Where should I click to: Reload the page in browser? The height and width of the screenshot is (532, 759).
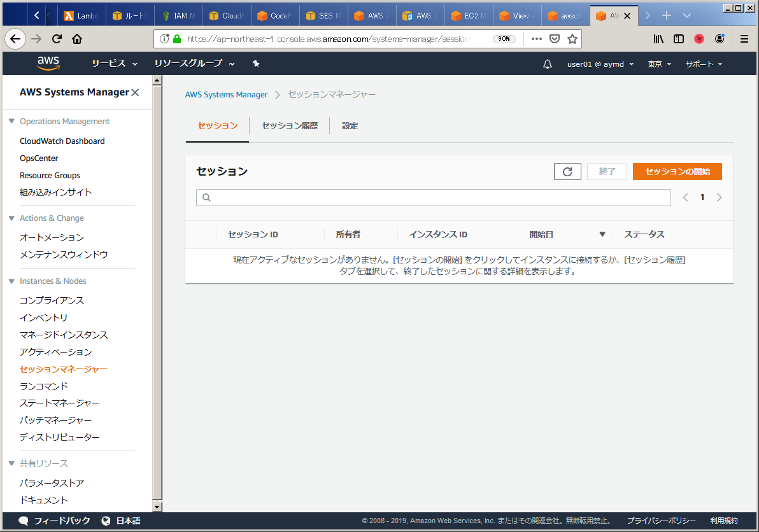(57, 39)
